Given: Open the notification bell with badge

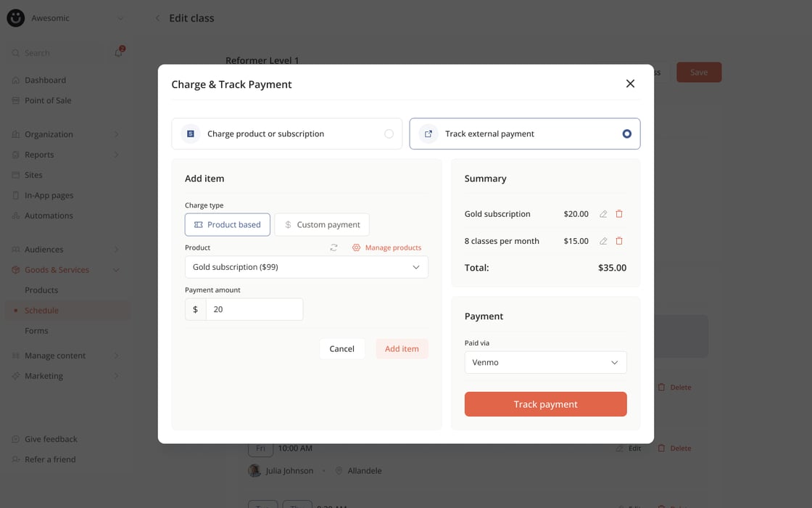Looking at the screenshot, I should (117, 52).
